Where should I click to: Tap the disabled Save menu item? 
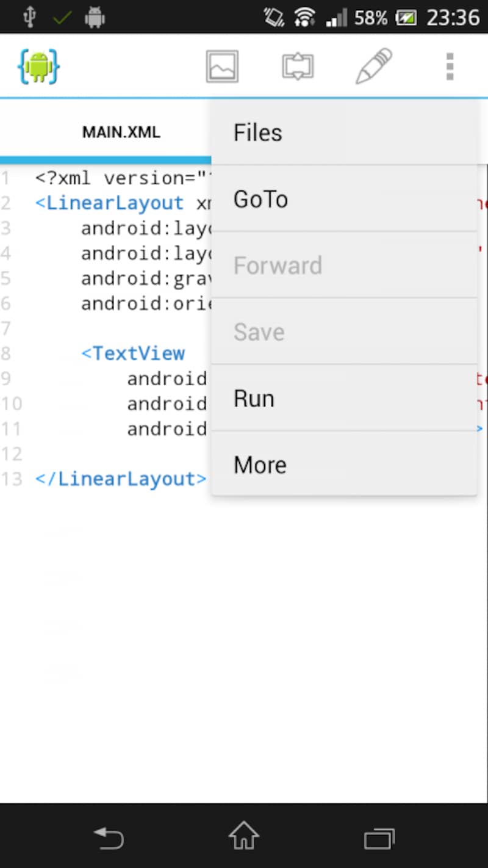343,332
